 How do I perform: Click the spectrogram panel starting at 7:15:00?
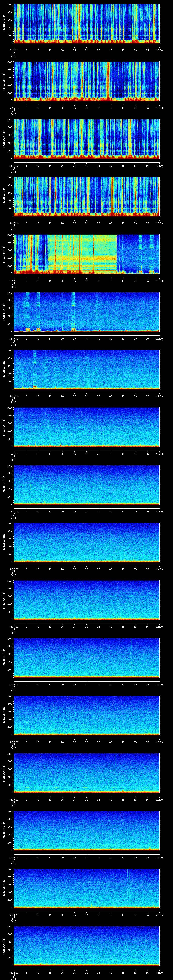pos(87,81)
